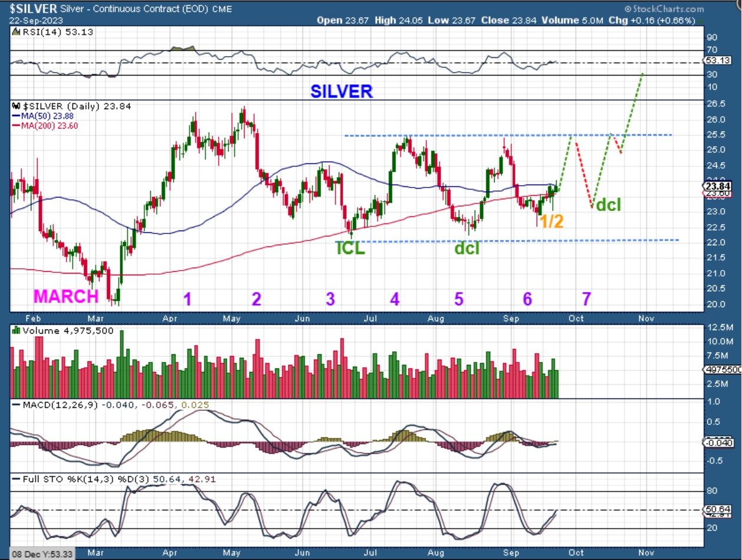Click purple cycle number 4 marker
The height and width of the screenshot is (560, 742).
[395, 299]
